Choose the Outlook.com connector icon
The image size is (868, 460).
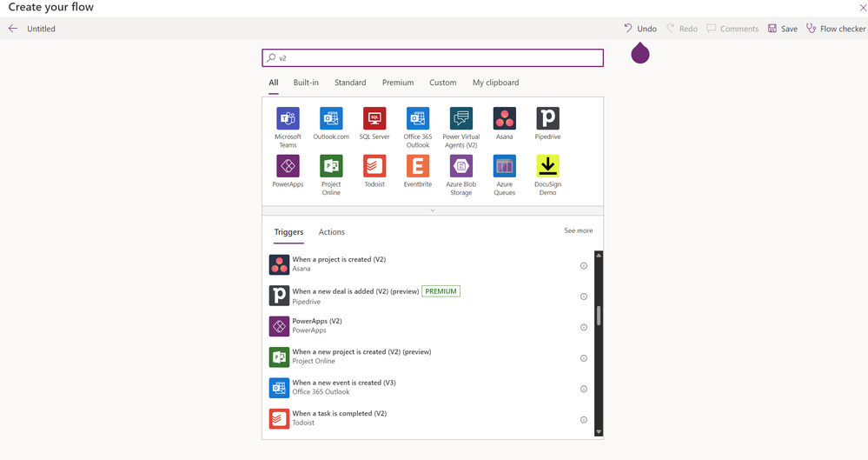(x=331, y=118)
